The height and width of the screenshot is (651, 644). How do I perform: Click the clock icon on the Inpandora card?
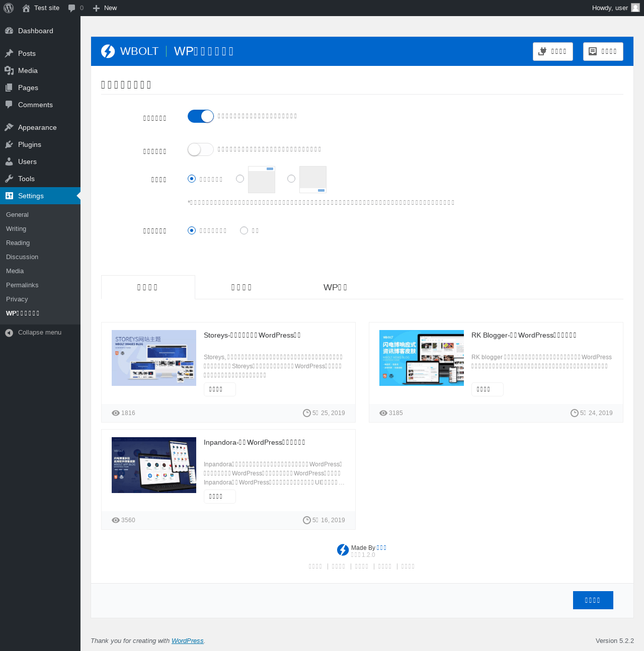(x=307, y=520)
